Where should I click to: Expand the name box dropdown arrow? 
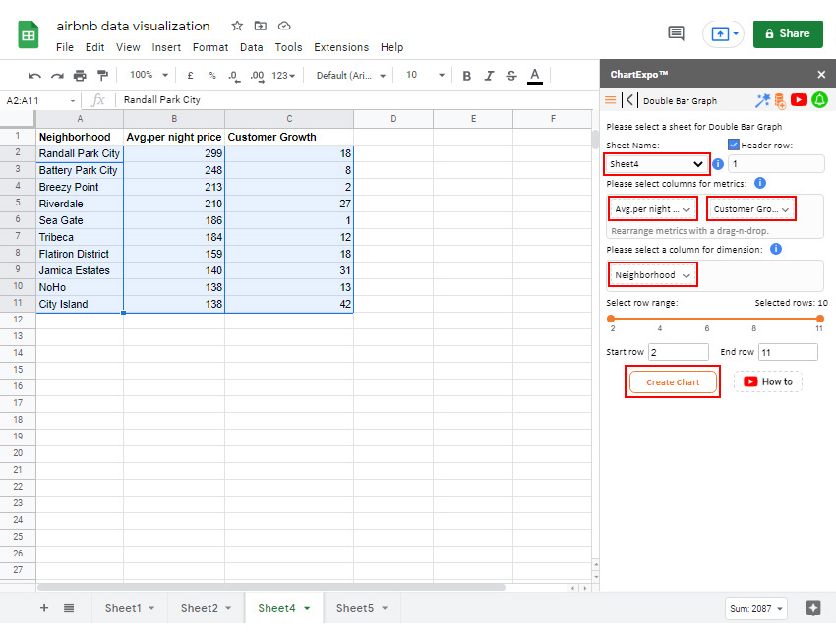pos(73,100)
